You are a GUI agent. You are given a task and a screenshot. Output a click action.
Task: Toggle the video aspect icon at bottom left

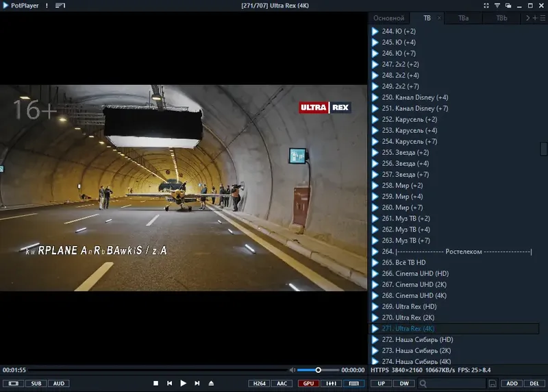point(13,384)
